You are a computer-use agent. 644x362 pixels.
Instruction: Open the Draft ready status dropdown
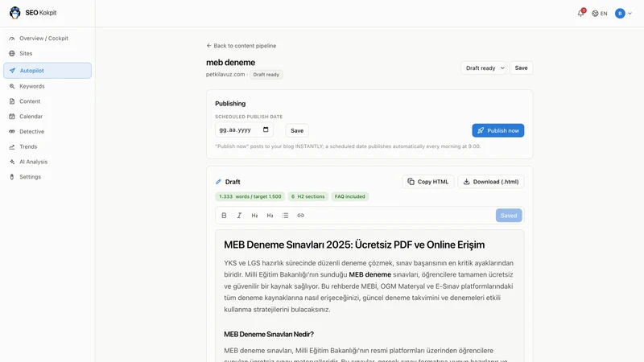point(483,68)
